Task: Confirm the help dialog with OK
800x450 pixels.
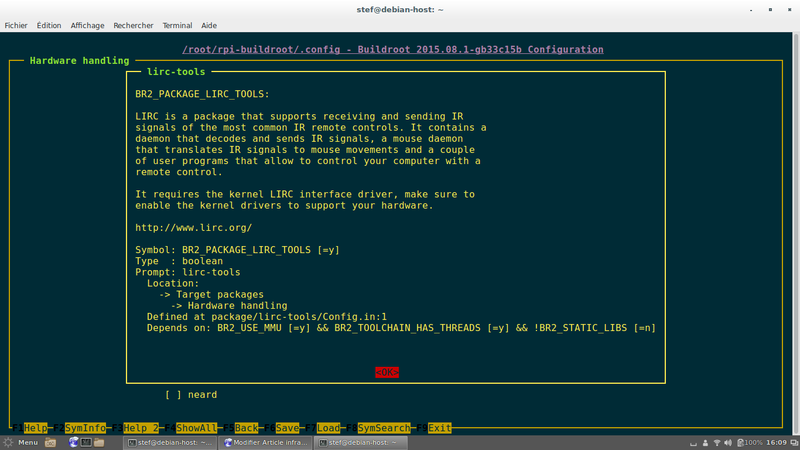Action: [x=387, y=372]
